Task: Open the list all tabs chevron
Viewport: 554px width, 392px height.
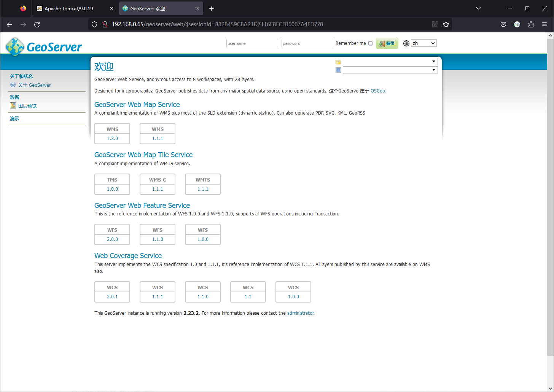Action: (x=478, y=8)
